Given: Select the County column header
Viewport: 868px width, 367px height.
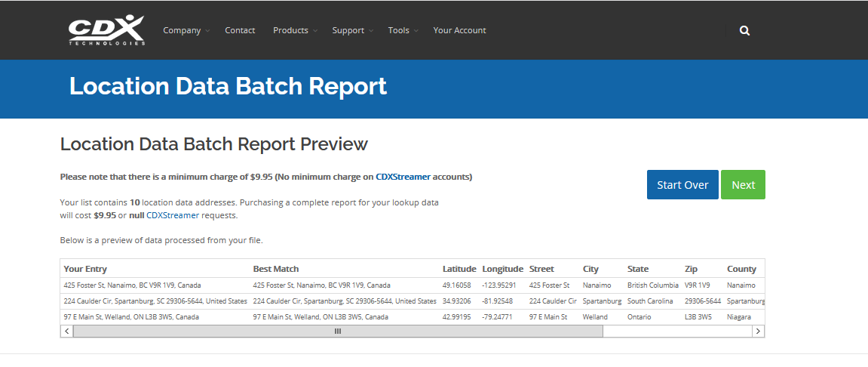Looking at the screenshot, I should tap(741, 269).
